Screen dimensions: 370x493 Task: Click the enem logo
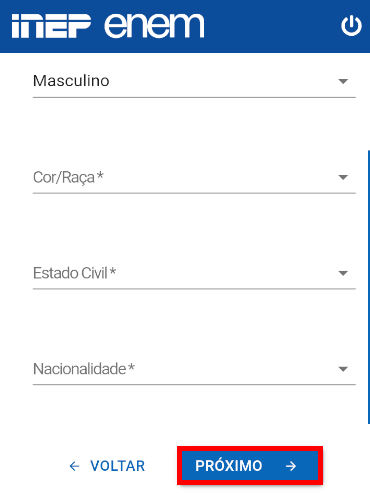pos(154,26)
